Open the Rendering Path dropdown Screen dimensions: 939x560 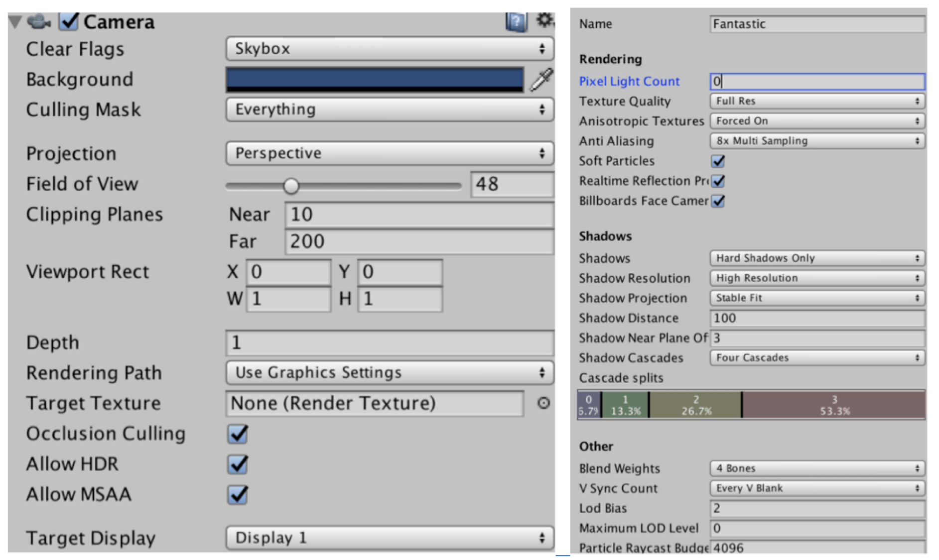pyautogui.click(x=390, y=373)
